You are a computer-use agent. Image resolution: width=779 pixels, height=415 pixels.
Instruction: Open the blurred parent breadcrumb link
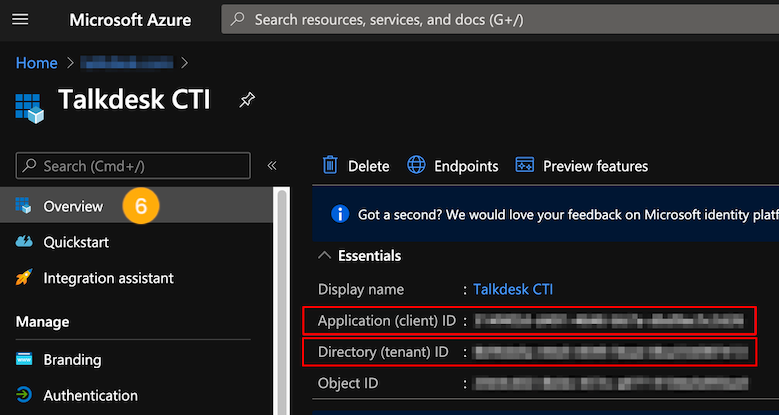(127, 63)
